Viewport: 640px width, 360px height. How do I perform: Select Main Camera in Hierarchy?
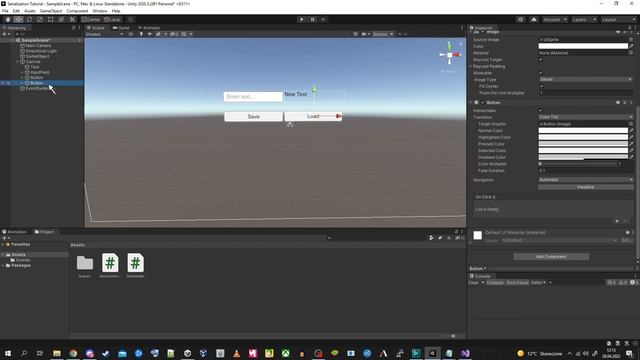pos(38,46)
